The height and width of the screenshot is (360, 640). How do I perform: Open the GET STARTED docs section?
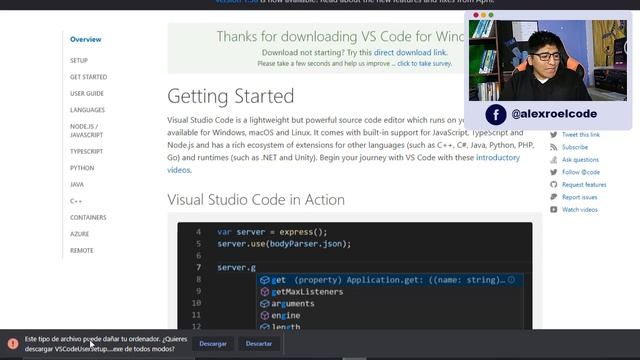coord(88,77)
